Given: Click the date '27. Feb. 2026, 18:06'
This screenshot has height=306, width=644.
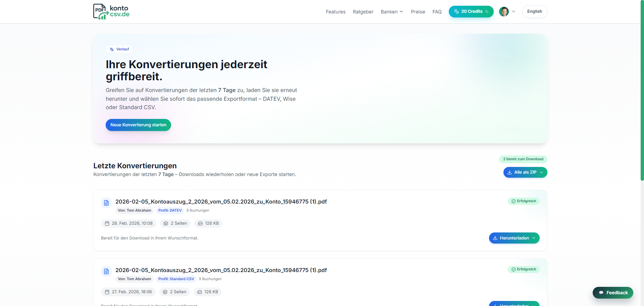Looking at the screenshot, I should click(132, 292).
